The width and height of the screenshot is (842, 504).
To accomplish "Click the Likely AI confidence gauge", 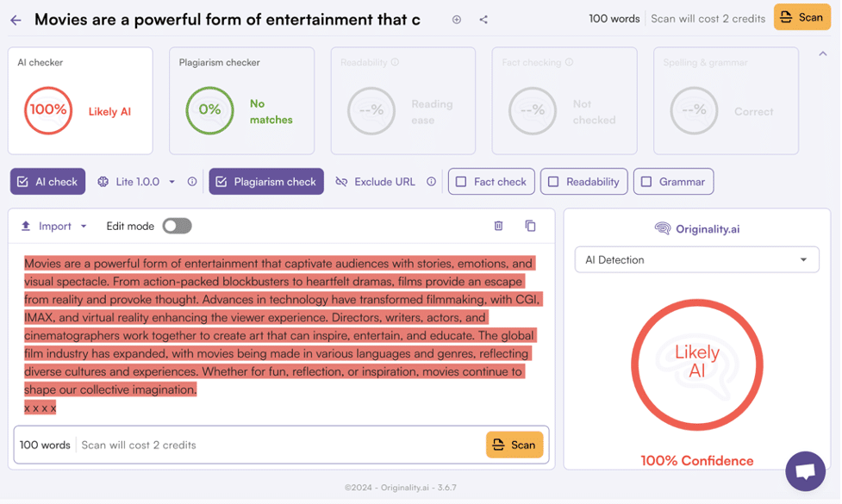I will [696, 365].
